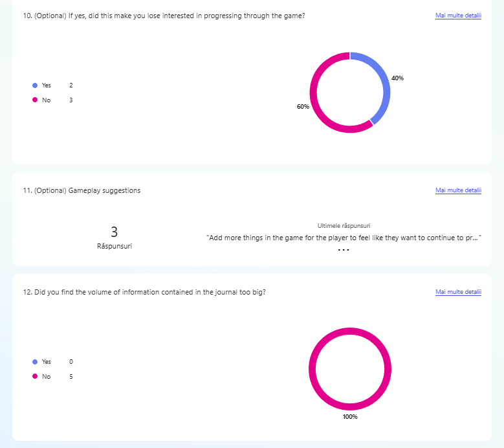The image size is (504, 448).
Task: Open 'Mai multe detalii' for question 12
Action: 458,292
